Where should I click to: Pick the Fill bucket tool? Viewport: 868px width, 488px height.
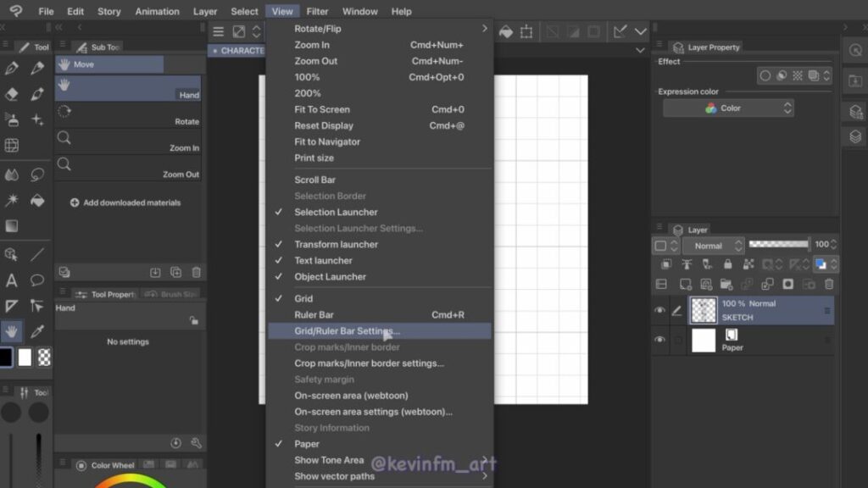[37, 201]
